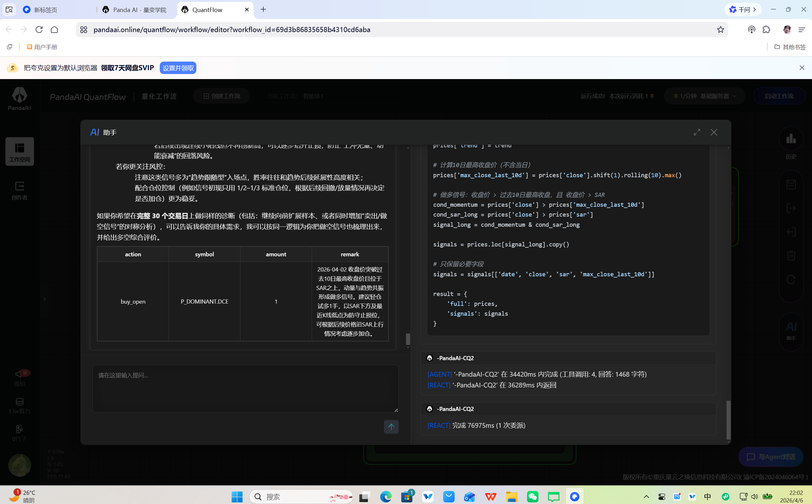The height and width of the screenshot is (504, 812).
Task: Check the 通知 notifications bell
Action: [20, 377]
